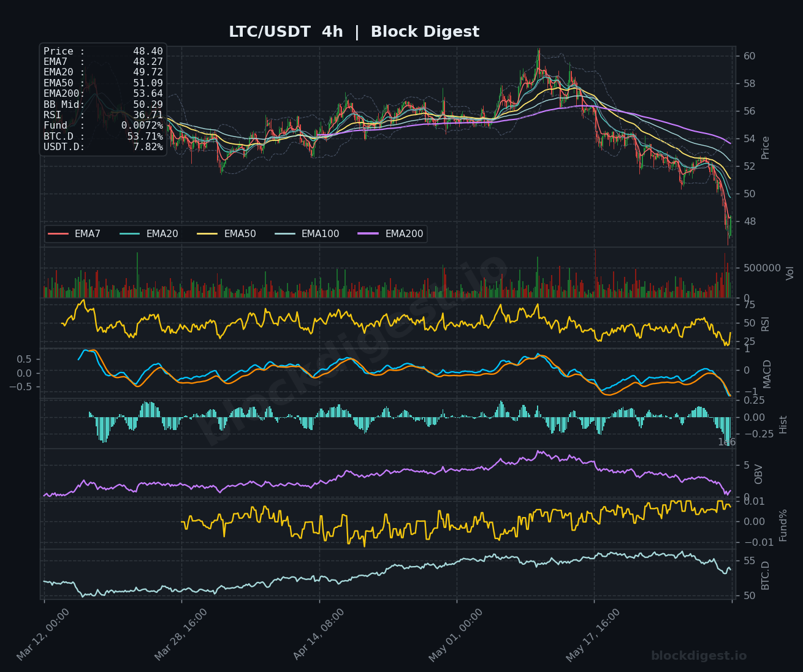Click the RSI panel axis label

click(765, 323)
